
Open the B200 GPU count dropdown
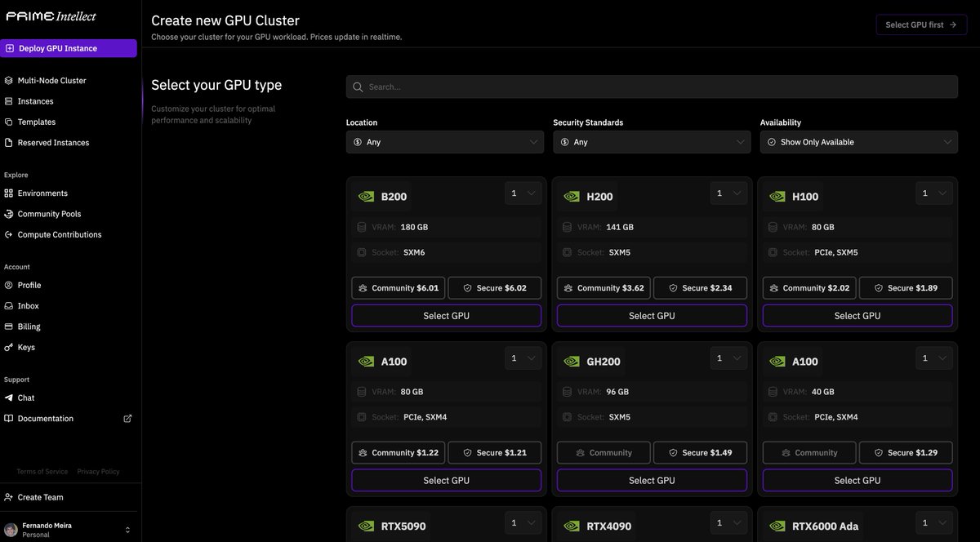tap(523, 193)
